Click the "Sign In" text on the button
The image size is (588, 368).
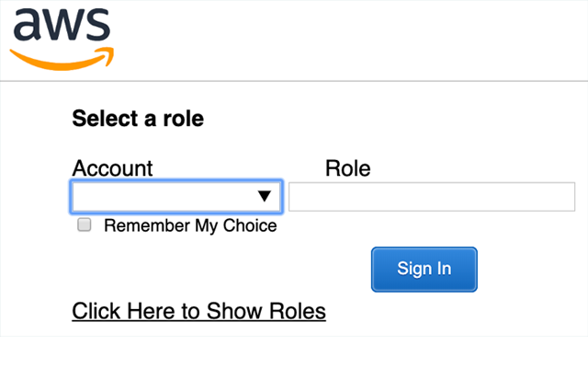coord(424,269)
